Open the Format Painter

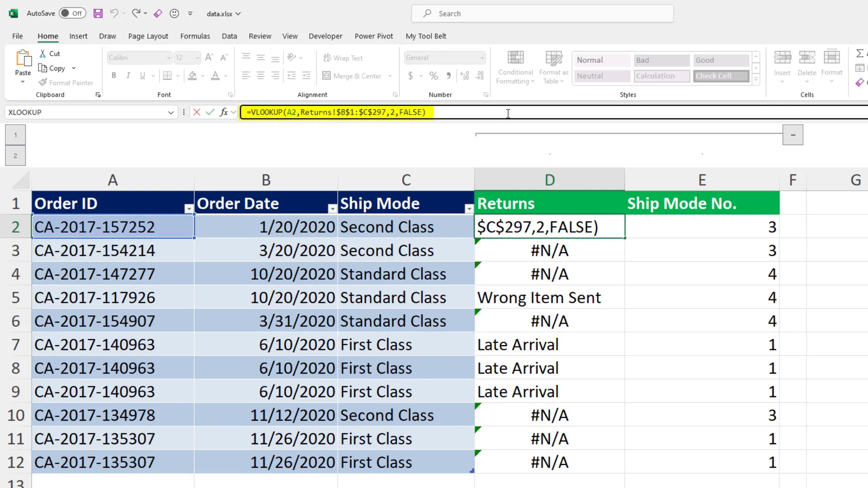(66, 83)
